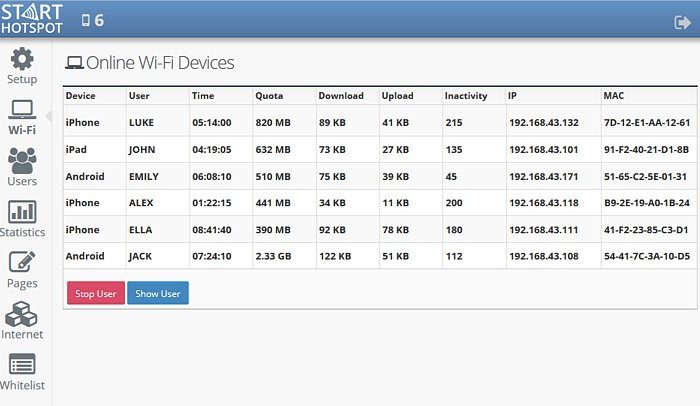Click MAC address 7D-12-E1-AA-12-61
This screenshot has width=700, height=406.
pyautogui.click(x=647, y=122)
